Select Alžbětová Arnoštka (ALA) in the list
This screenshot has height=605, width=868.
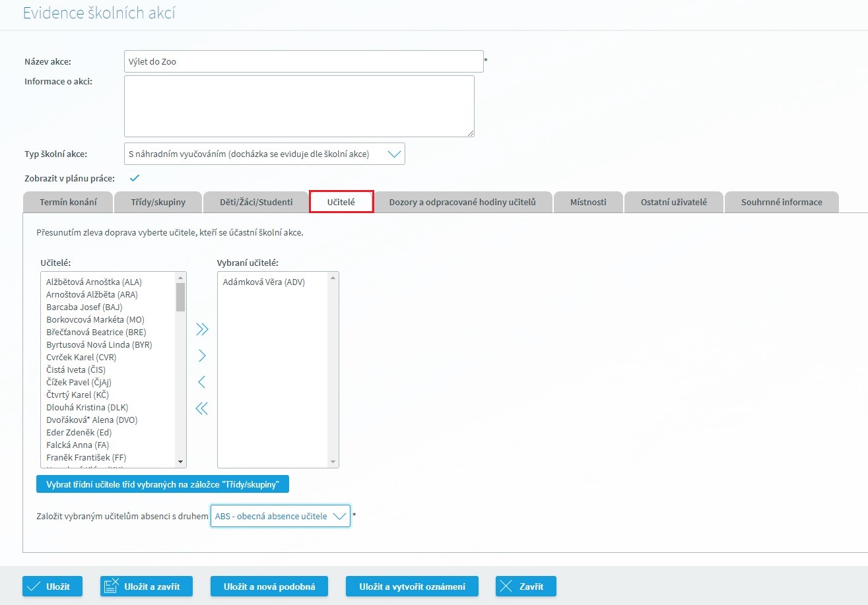point(94,282)
